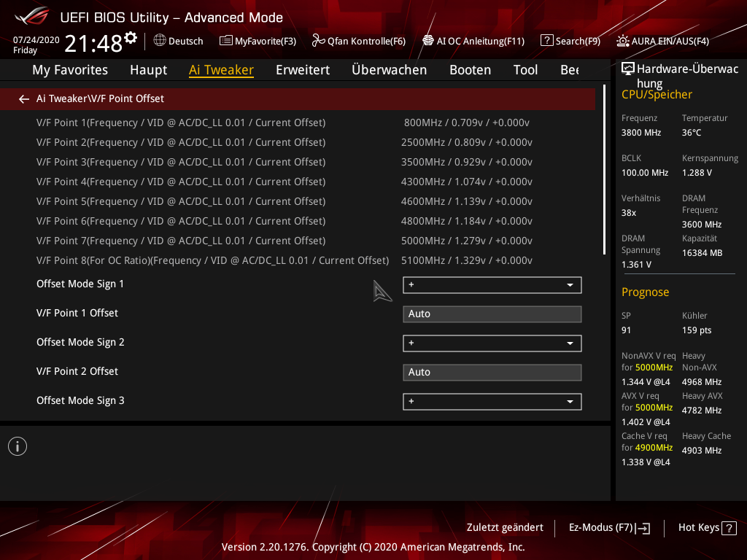Select V/F Point 7 frequency row

coord(298,241)
